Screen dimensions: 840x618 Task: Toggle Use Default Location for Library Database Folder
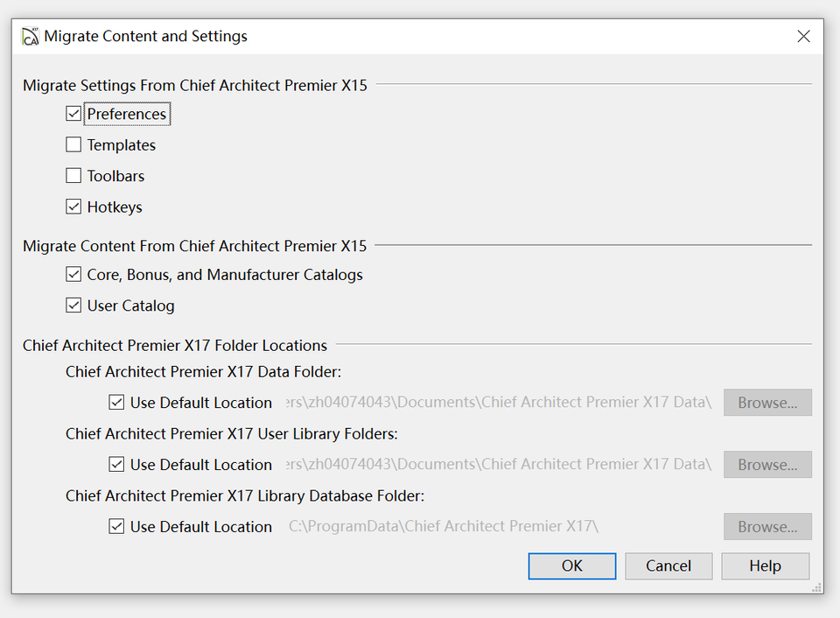[x=116, y=527]
